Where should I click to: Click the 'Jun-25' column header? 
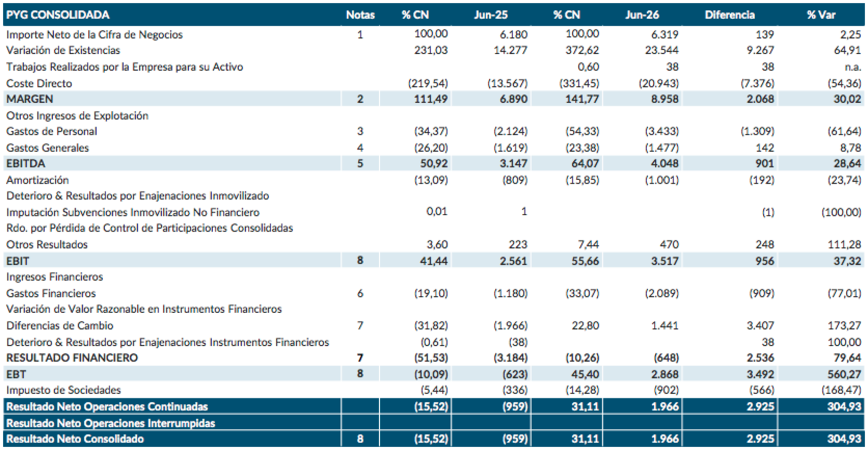click(x=491, y=15)
